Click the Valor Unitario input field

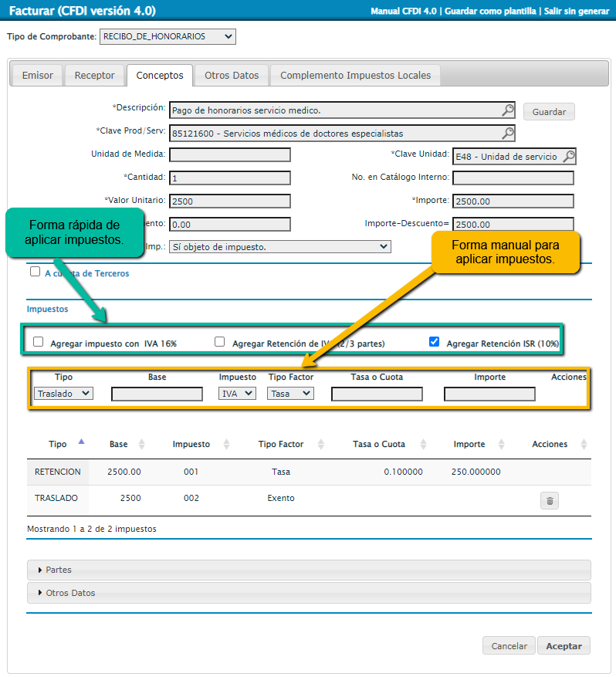[230, 201]
